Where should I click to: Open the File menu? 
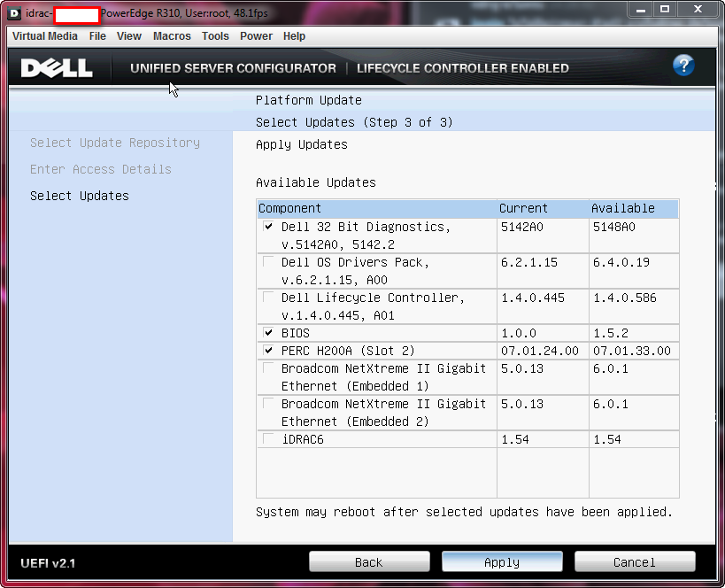(x=97, y=36)
